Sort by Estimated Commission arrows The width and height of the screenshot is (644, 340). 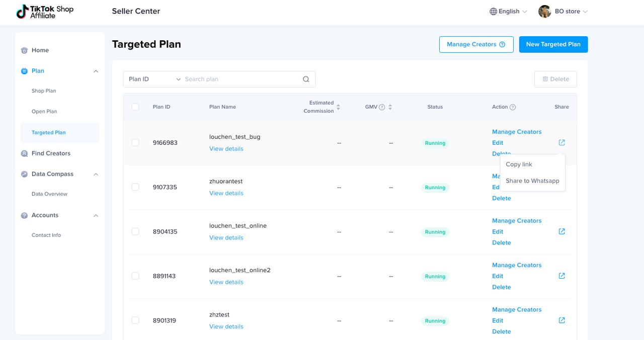pyautogui.click(x=338, y=107)
